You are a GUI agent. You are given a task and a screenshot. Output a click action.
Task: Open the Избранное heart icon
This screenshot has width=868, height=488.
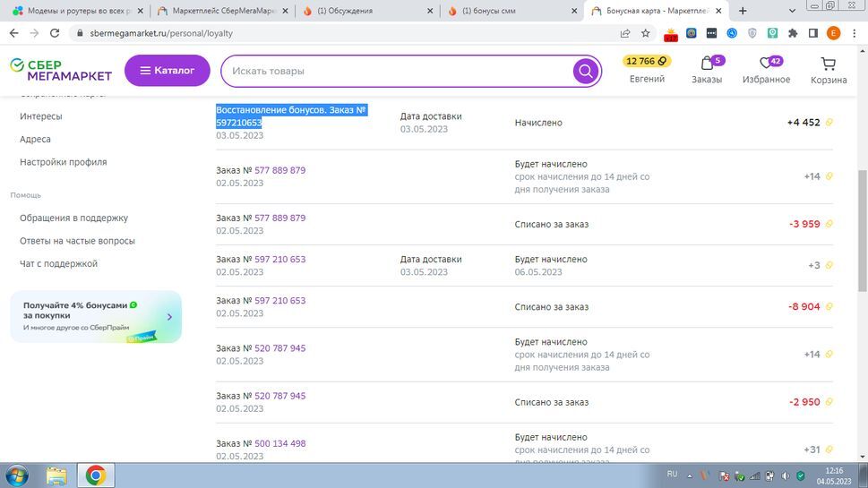tap(766, 63)
